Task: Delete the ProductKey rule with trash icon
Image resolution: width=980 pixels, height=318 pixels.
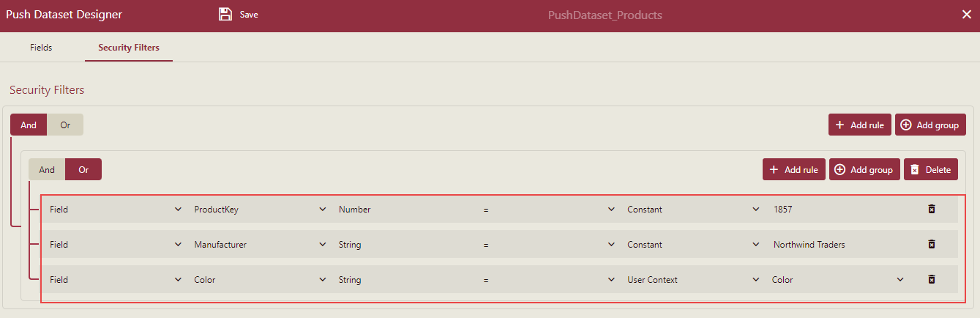Action: 932,210
